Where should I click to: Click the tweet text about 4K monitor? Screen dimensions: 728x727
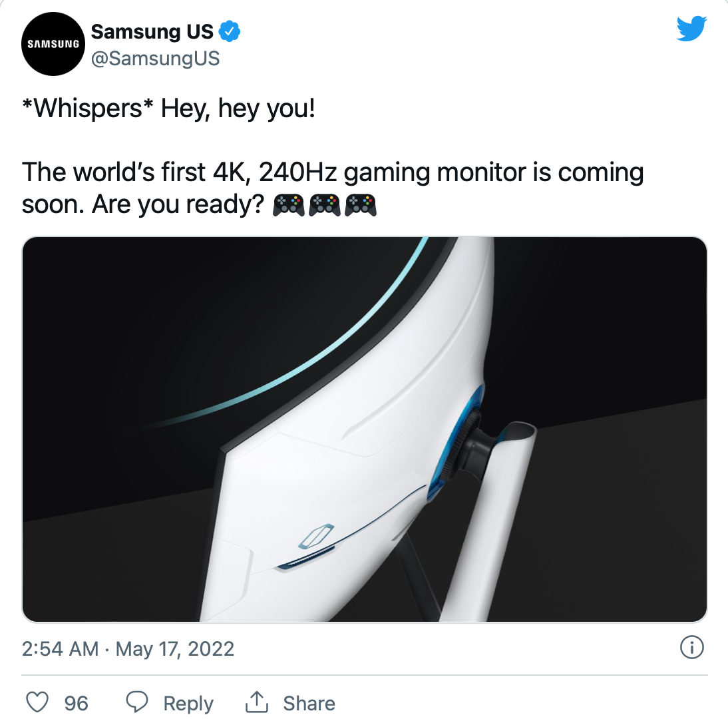point(333,188)
